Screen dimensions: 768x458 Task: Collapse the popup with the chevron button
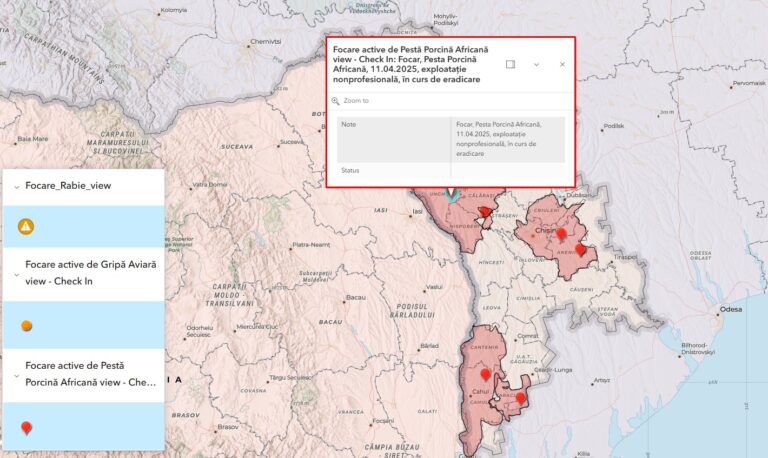click(x=536, y=64)
